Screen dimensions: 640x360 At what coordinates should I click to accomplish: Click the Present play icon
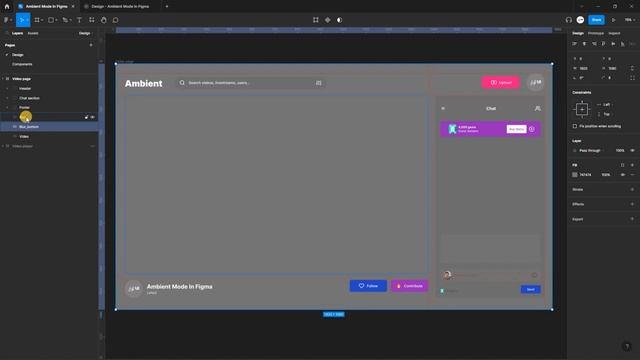(613, 20)
